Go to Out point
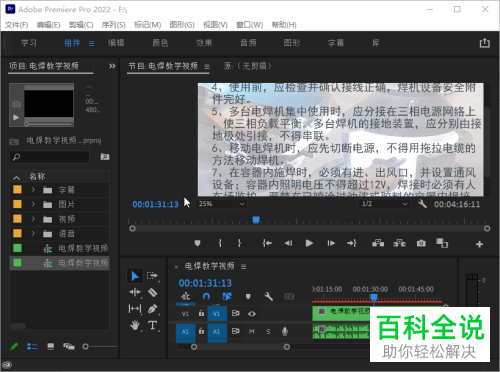This screenshot has height=372, width=500. [x=352, y=243]
